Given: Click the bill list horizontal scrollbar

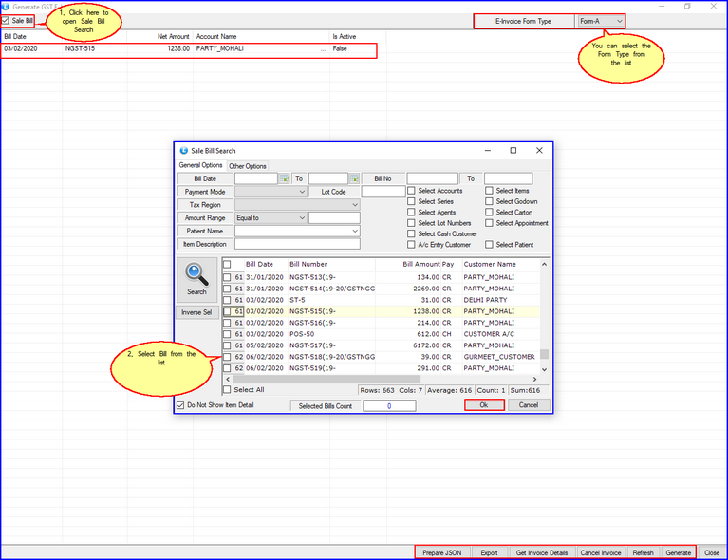Looking at the screenshot, I should point(327,380).
